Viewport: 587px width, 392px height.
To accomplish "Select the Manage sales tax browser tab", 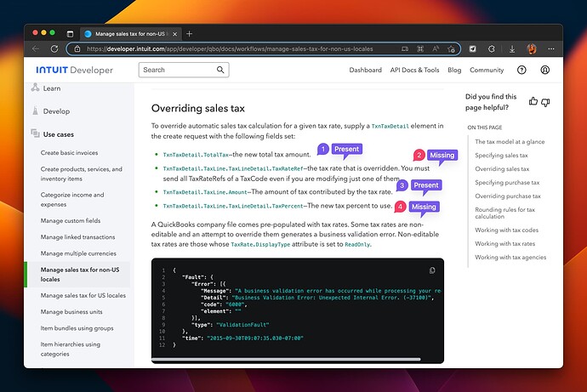I will click(131, 34).
